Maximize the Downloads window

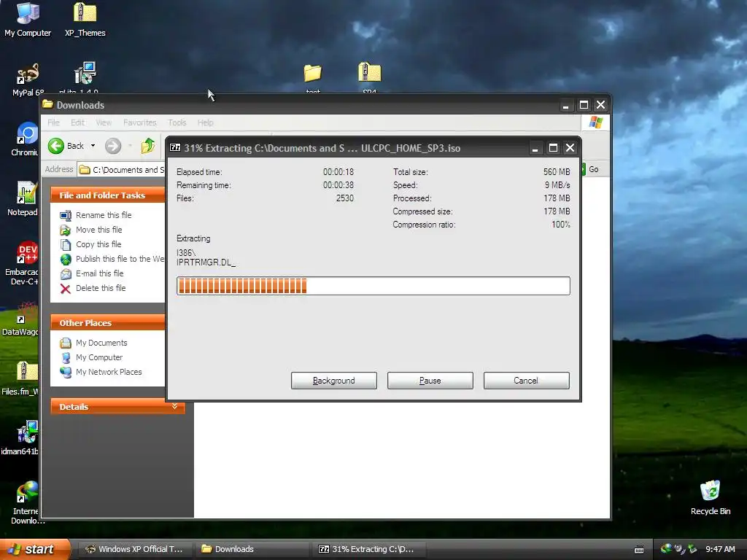(584, 105)
